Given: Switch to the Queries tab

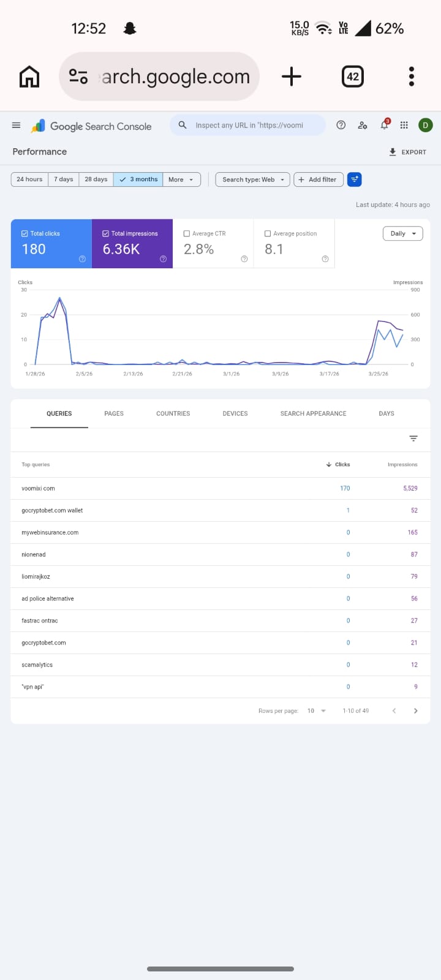Looking at the screenshot, I should (59, 413).
